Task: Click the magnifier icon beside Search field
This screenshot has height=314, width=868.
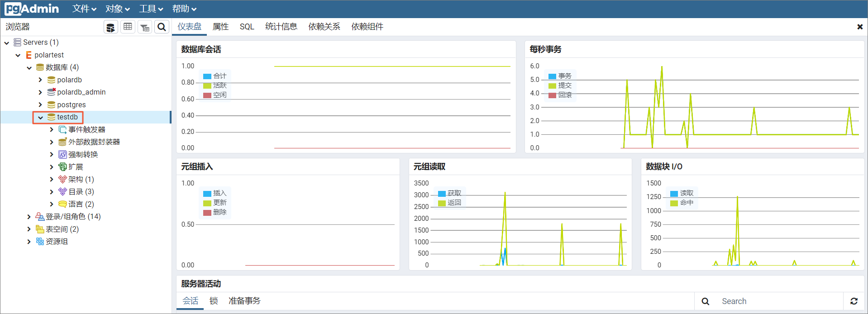Action: (x=705, y=301)
